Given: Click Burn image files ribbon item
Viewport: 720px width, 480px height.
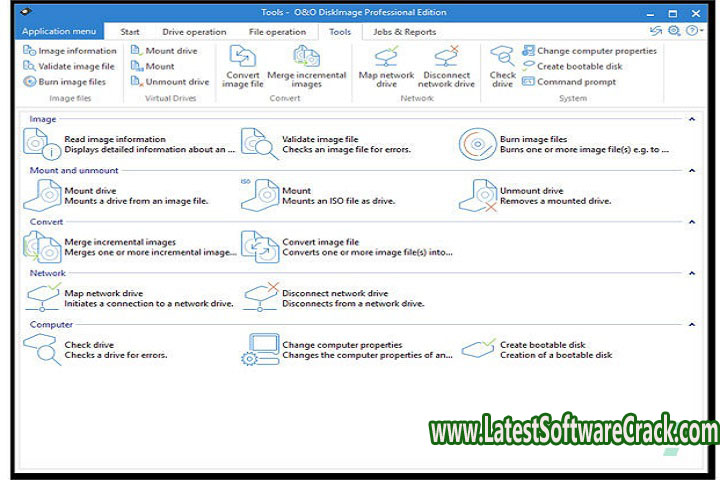Looking at the screenshot, I should 65,82.
